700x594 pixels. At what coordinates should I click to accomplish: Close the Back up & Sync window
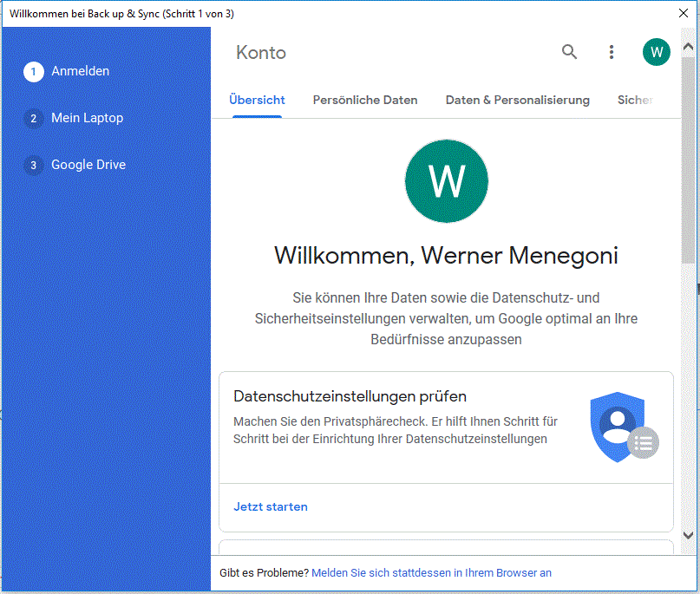tap(683, 13)
